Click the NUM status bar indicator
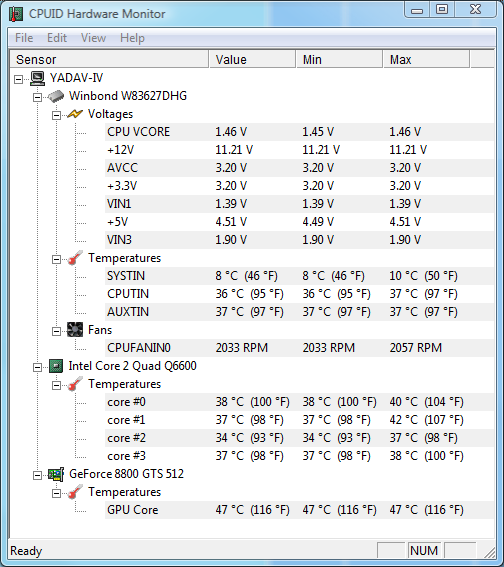The image size is (504, 567). pos(424,551)
